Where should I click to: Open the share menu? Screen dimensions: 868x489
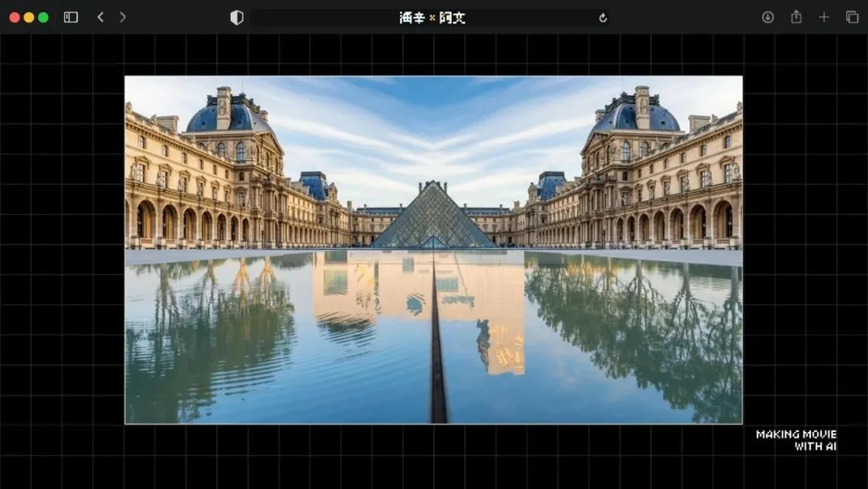tap(796, 17)
